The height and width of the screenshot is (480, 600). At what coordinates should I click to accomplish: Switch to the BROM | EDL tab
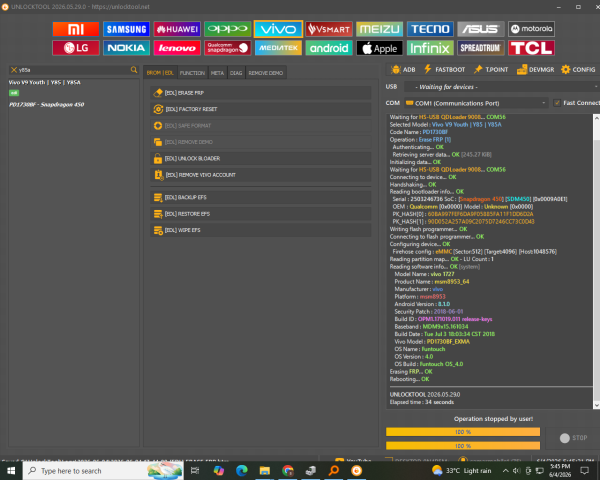(x=160, y=73)
